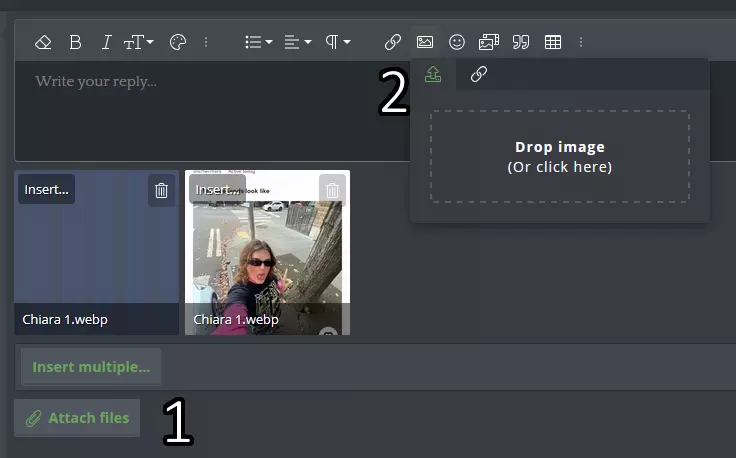736x458 pixels.
Task: Open the list type dropdown
Action: (259, 42)
